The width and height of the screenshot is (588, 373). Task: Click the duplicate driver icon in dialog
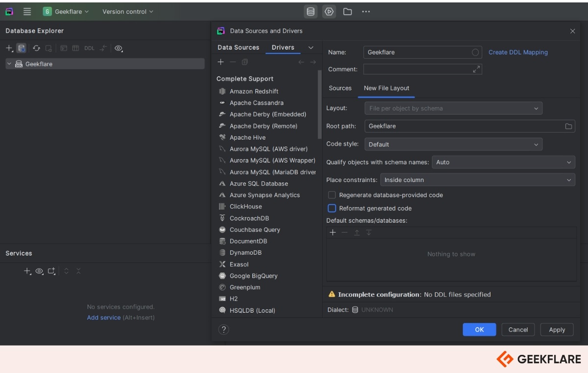point(245,62)
